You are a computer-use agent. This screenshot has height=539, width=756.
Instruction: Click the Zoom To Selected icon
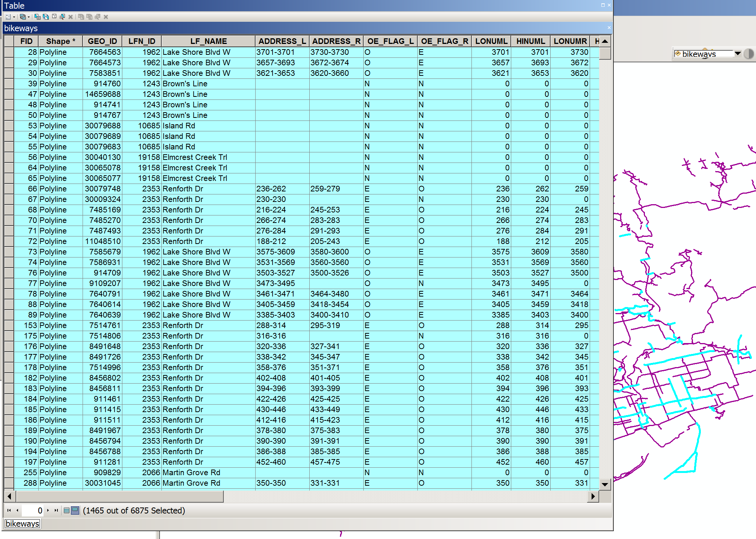click(x=62, y=17)
